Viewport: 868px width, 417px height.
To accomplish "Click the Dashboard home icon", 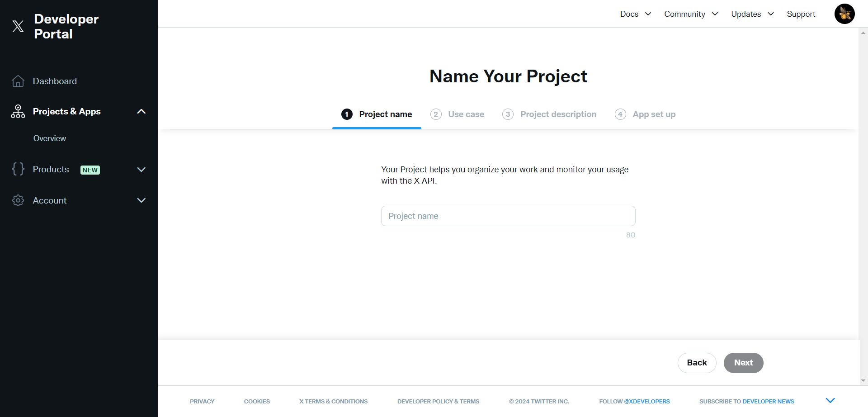I will click(18, 81).
